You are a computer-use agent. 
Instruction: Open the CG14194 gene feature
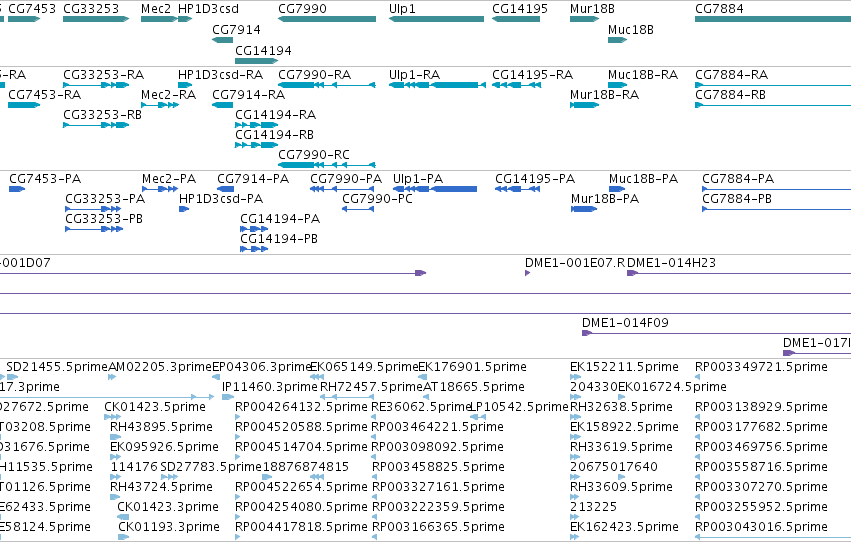click(x=256, y=61)
